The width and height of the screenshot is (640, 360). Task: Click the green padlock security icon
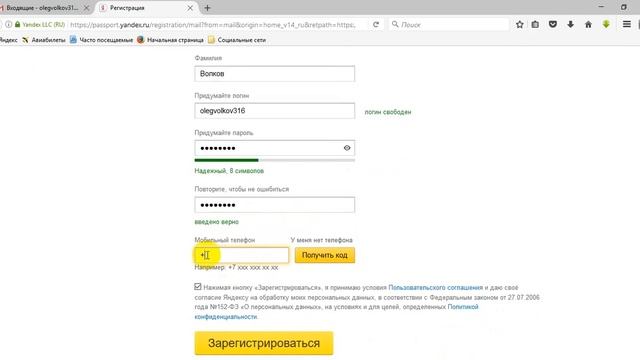click(x=17, y=24)
